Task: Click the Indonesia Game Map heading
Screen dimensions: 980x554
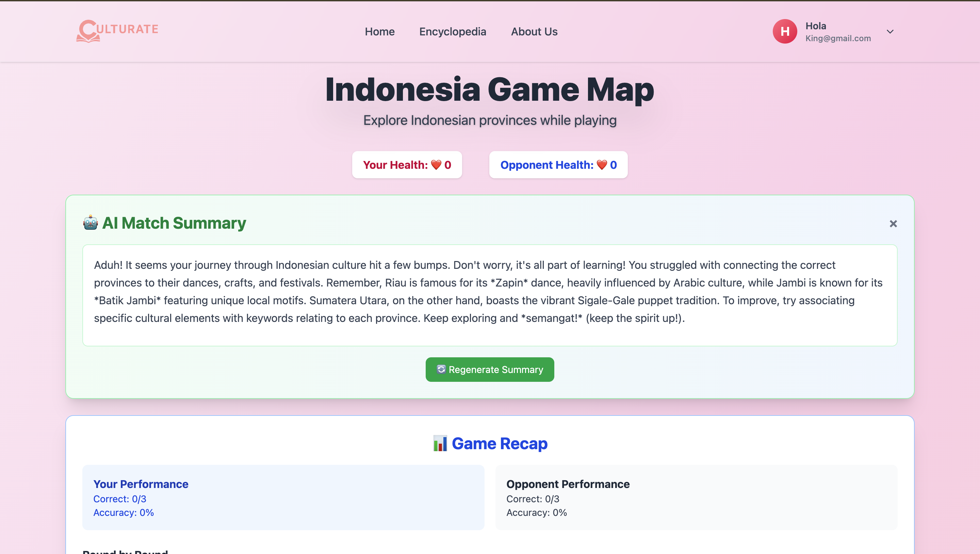Action: click(x=490, y=90)
